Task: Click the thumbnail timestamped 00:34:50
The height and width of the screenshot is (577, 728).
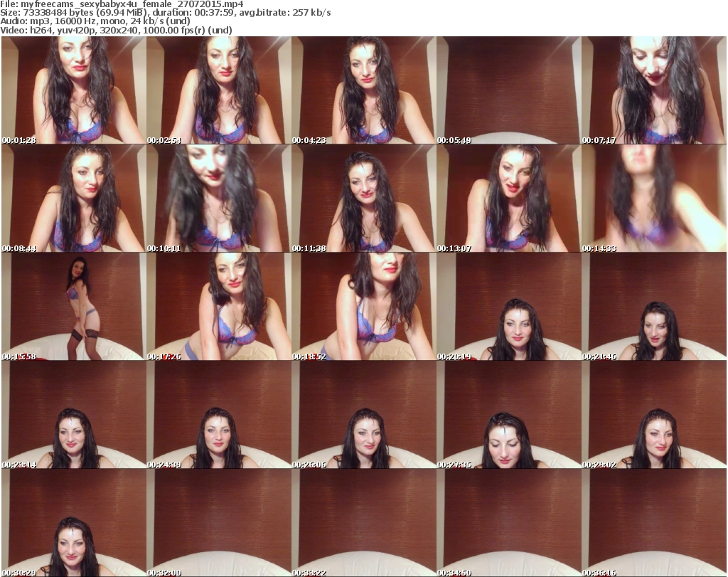Action: click(509, 523)
